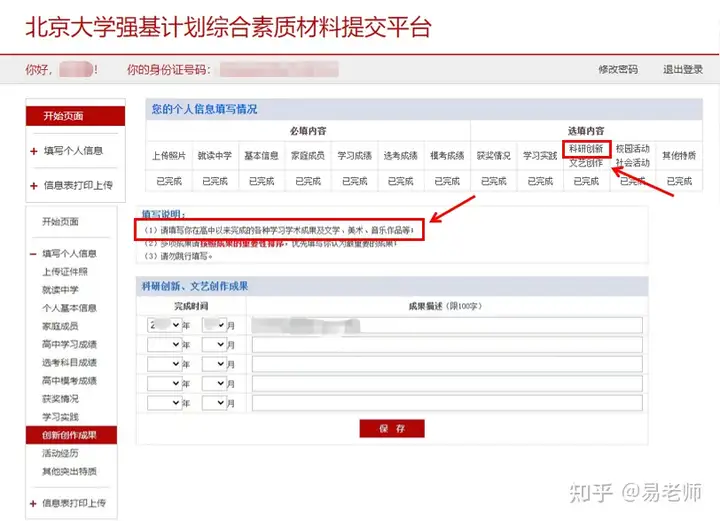The image size is (720, 521).
Task: Open second row month dropdown
Action: (x=214, y=344)
